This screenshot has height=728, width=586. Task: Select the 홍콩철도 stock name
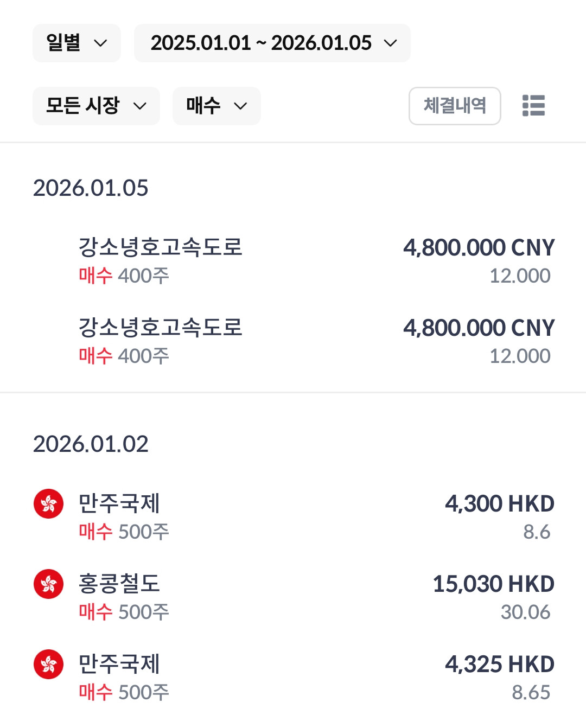119,584
